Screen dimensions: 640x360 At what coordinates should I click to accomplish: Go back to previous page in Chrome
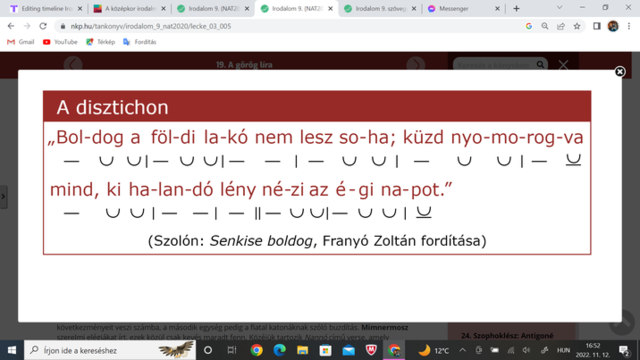(x=11, y=26)
